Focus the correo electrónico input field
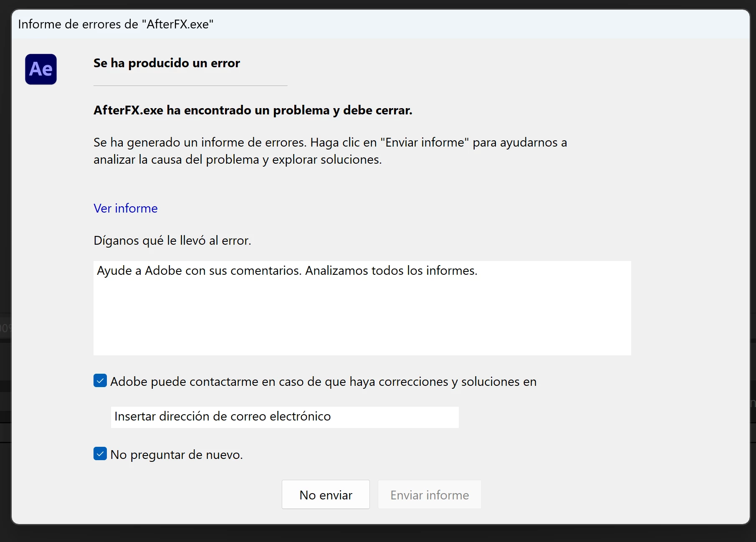This screenshot has width=756, height=542. pyautogui.click(x=285, y=417)
